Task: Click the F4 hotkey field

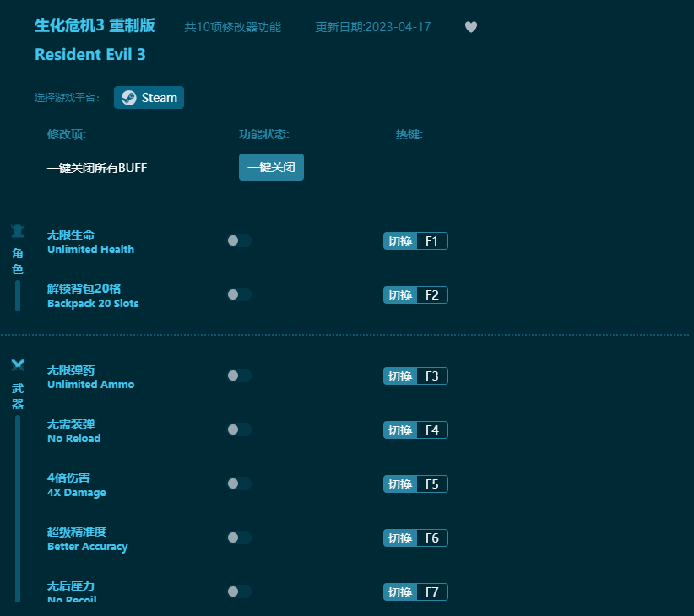Action: point(432,430)
